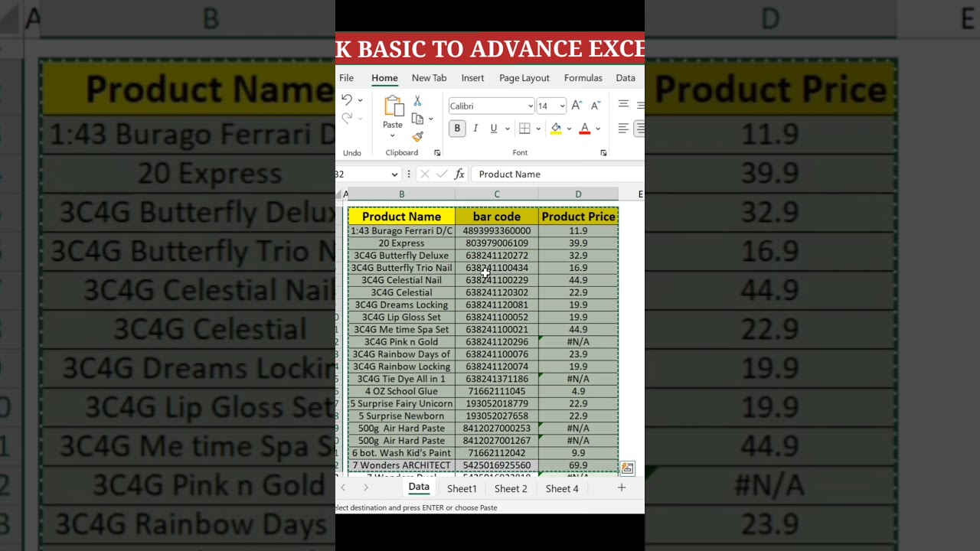Open the Data ribbon tab
This screenshot has height=551, width=980.
[x=626, y=78]
